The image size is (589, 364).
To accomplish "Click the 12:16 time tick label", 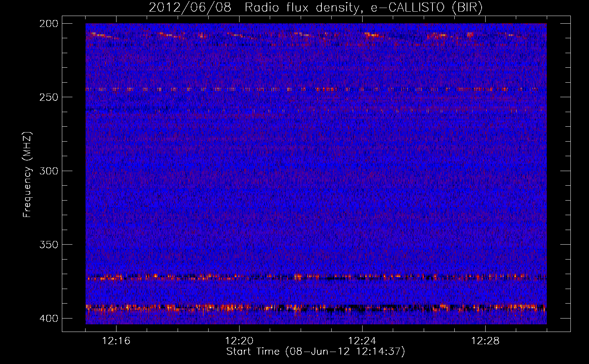I will (116, 341).
